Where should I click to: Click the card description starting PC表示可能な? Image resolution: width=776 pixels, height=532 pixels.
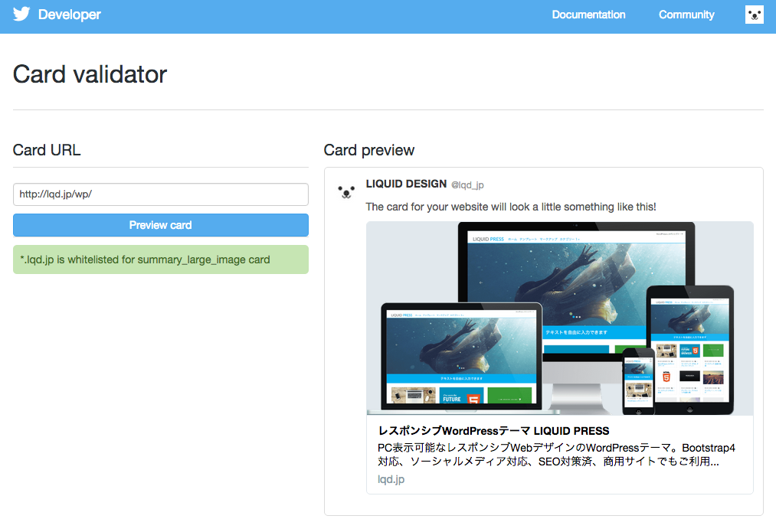[x=556, y=455]
